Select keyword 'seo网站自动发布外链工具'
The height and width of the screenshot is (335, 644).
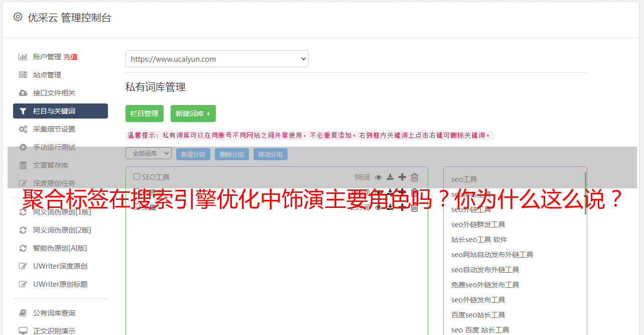(x=492, y=255)
